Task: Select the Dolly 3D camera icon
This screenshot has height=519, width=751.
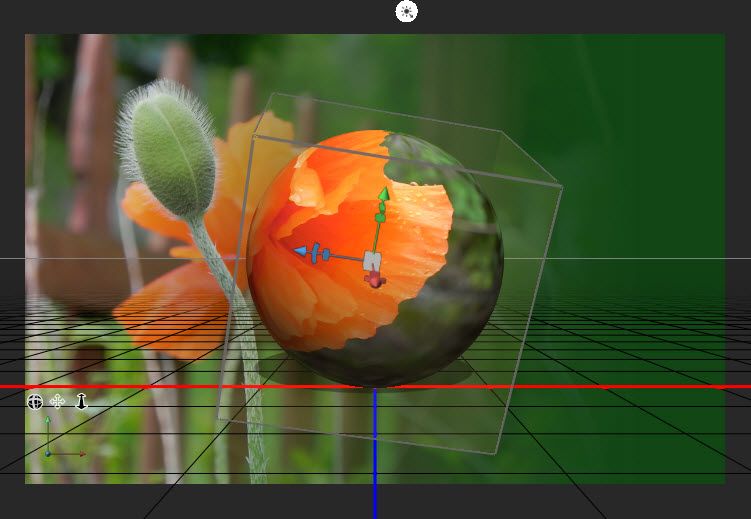Action: [x=81, y=402]
